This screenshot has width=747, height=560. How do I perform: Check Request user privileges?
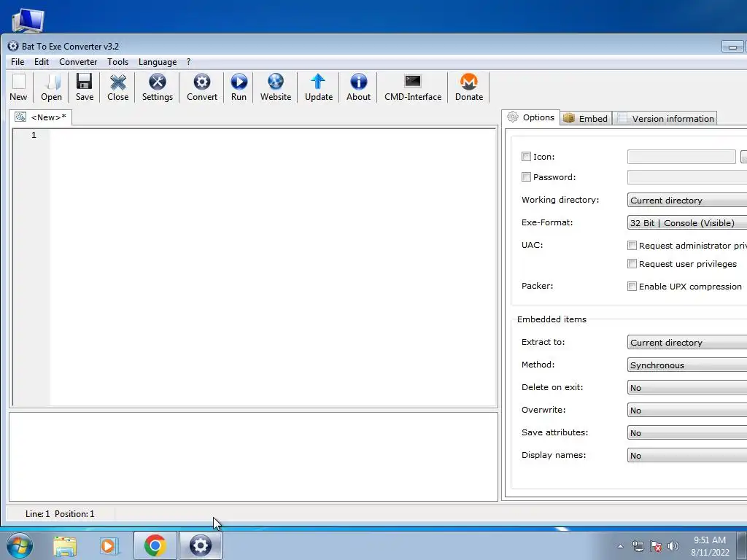[632, 264]
